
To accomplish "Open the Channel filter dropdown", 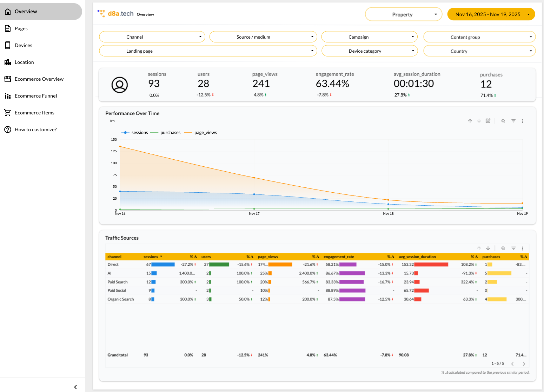I will 152,37.
